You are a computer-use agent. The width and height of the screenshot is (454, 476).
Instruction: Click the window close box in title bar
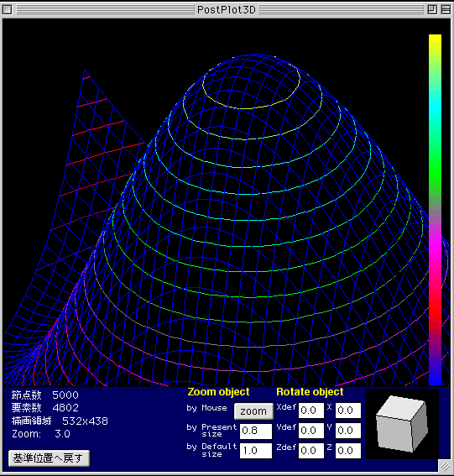click(7, 10)
